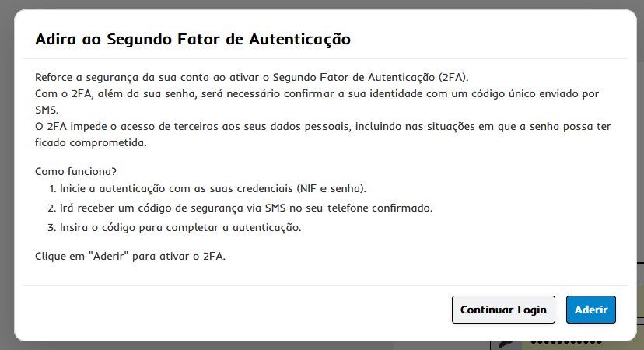644x350 pixels.
Task: Select step 3 'Insira o código' list item
Action: (174, 227)
